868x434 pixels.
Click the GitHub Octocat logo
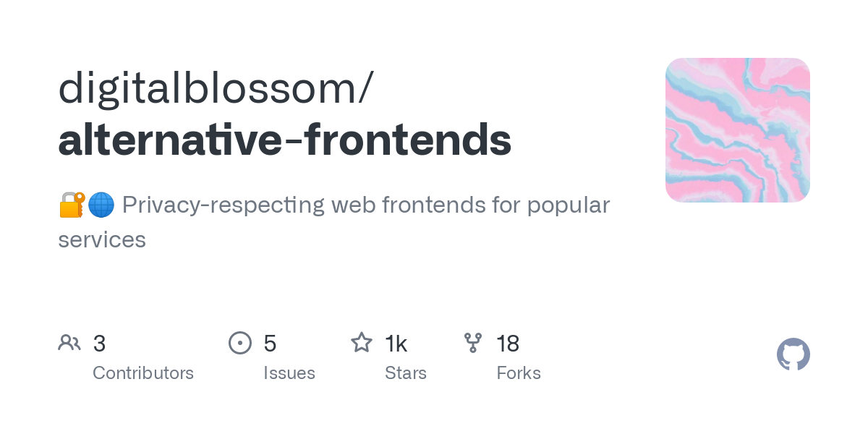(x=793, y=354)
